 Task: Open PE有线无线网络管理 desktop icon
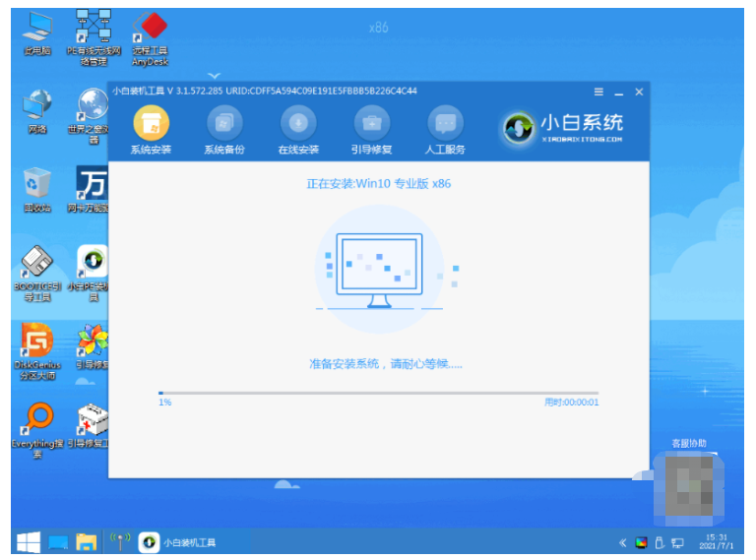(x=94, y=38)
